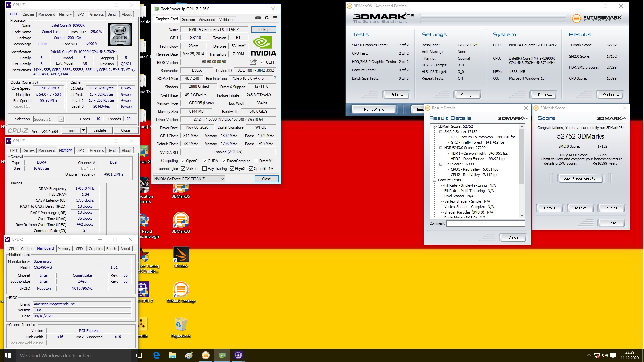Toggle the PhysX checkbox
The image size is (644, 362).
pyautogui.click(x=232, y=169)
